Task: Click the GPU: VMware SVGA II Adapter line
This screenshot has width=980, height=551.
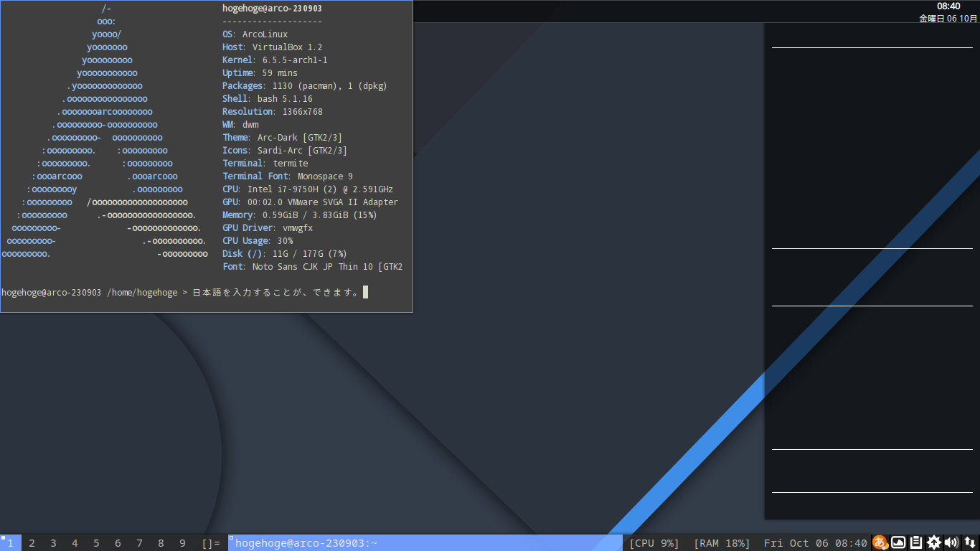Action: coord(310,202)
